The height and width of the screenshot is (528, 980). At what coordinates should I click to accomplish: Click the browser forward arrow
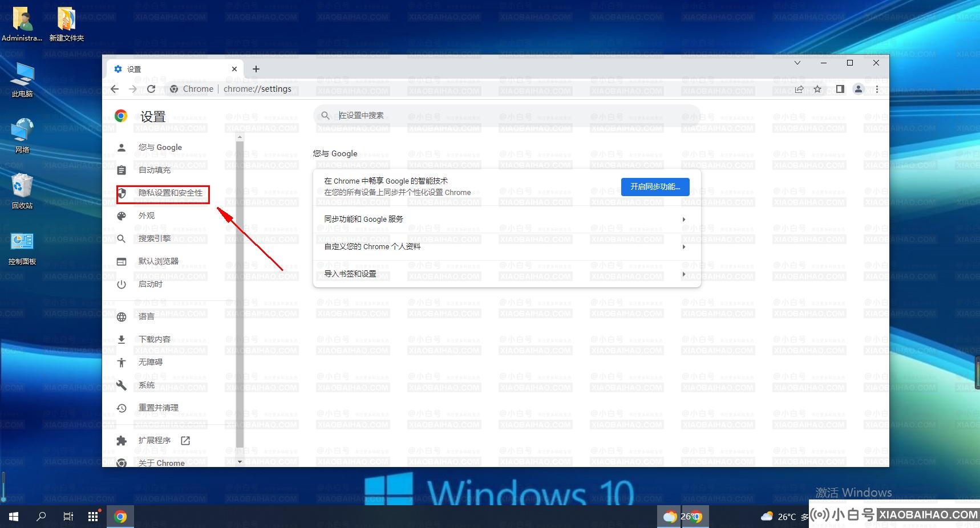133,89
